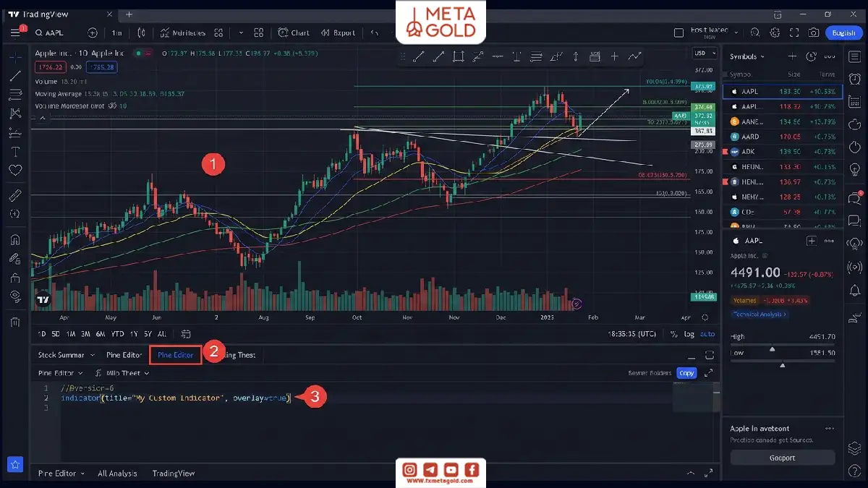Select the YTD time range
The width and height of the screenshot is (868, 488).
click(x=117, y=334)
